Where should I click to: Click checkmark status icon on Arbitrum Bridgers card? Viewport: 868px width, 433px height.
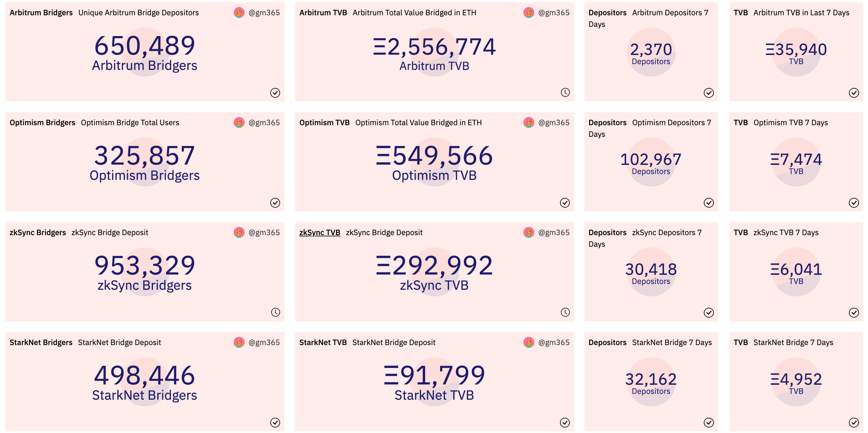[275, 93]
